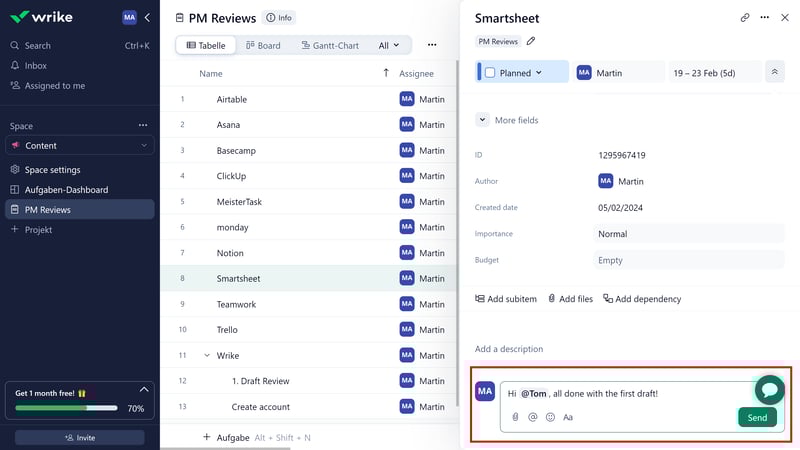
Task: Open the Create account subtask
Action: (308, 407)
